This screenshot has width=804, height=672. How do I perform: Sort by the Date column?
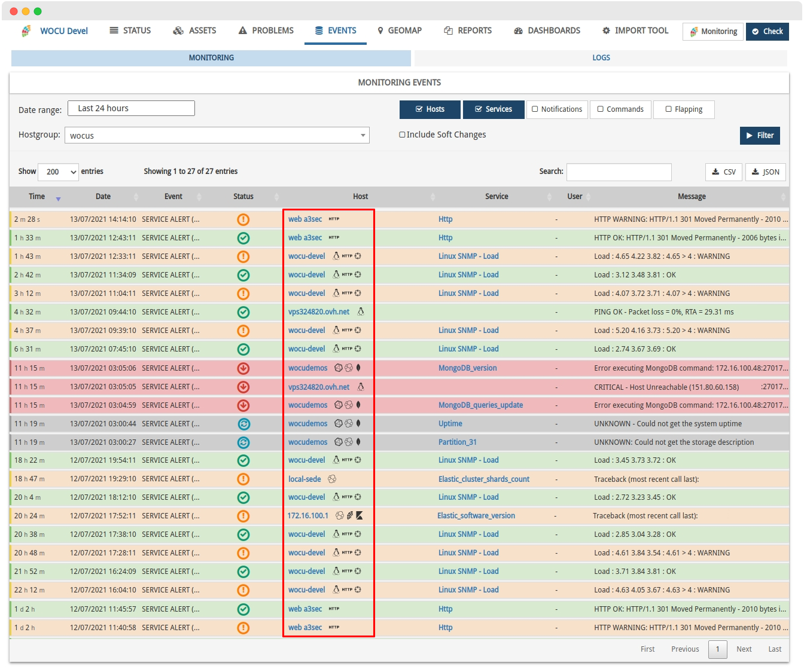coord(103,197)
